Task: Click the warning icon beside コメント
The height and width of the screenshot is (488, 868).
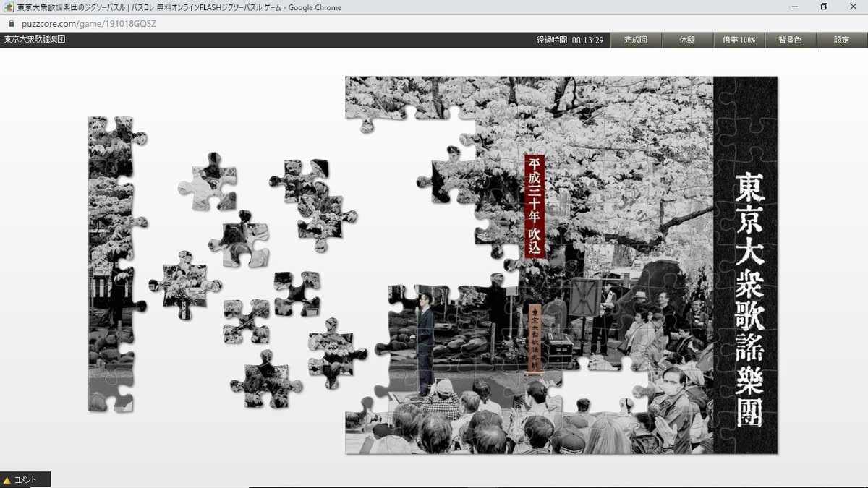Action: pyautogui.click(x=7, y=480)
